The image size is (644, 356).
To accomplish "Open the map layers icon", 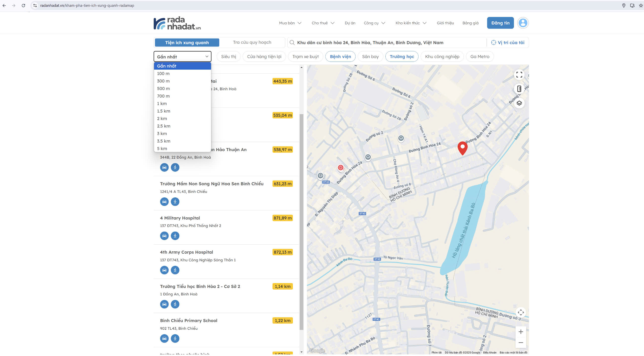I will [x=519, y=103].
